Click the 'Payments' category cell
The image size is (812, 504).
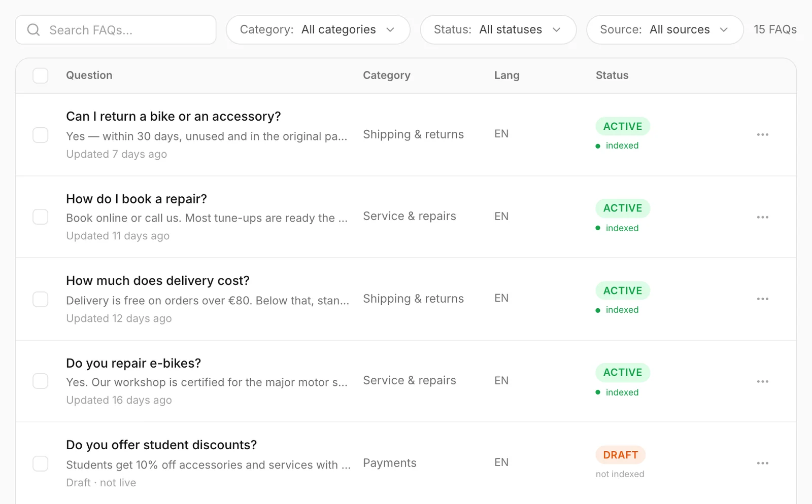pyautogui.click(x=390, y=463)
